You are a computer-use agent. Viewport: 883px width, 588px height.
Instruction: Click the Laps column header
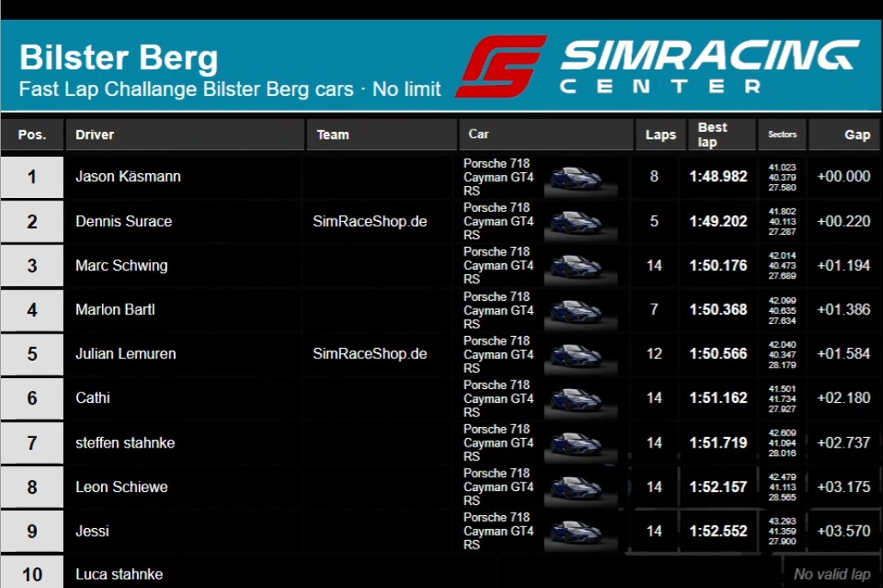pyautogui.click(x=661, y=135)
